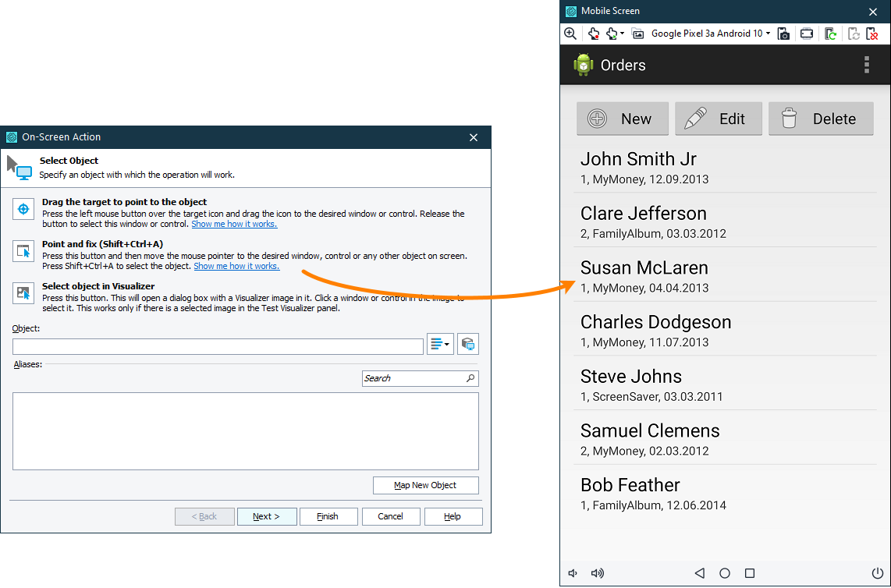891x588 pixels.
Task: Open the Orders app overflow menu (three dots)
Action: (867, 65)
